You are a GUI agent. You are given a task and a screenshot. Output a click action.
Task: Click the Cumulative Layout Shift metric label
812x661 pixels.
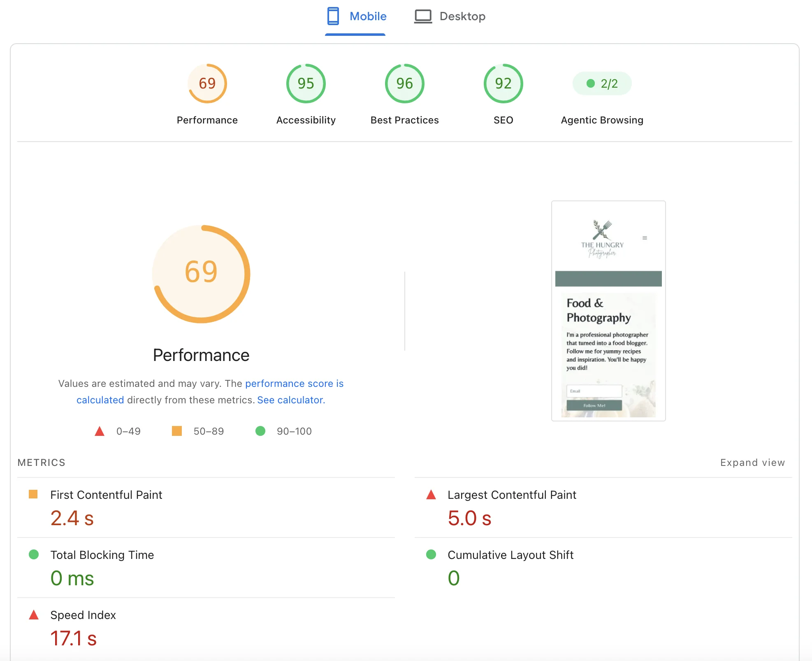click(510, 555)
